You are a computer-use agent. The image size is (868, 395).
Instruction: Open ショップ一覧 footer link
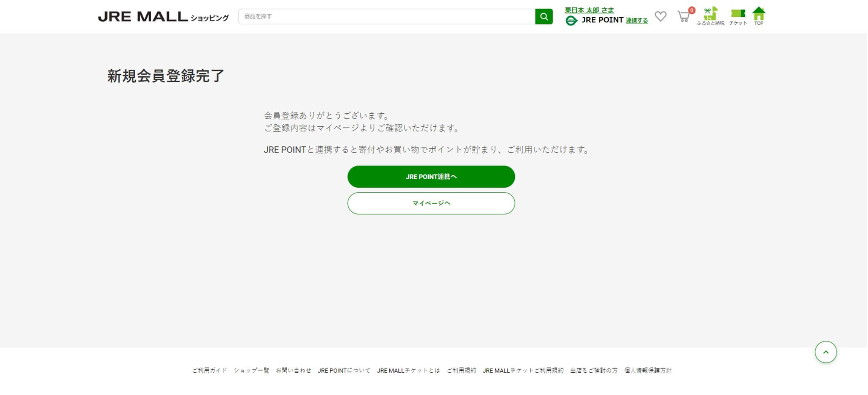(251, 370)
